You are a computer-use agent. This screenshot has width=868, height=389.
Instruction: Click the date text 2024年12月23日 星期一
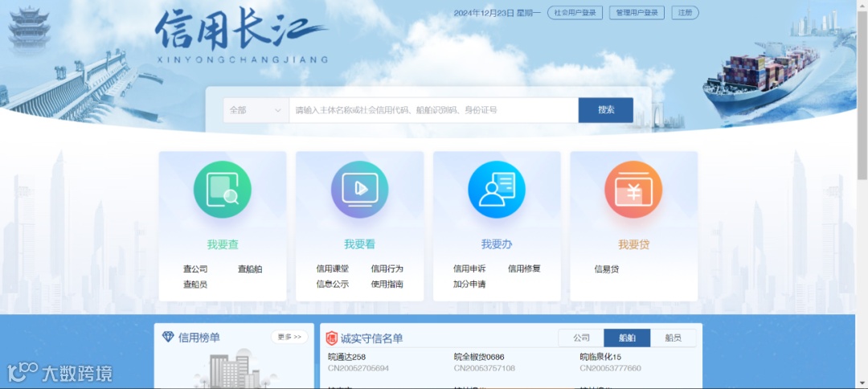[x=497, y=13]
